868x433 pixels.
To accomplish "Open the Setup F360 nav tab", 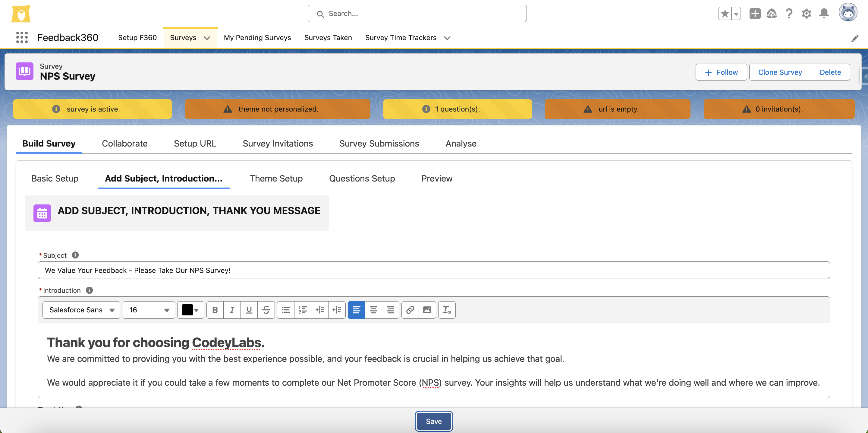I will coord(137,37).
